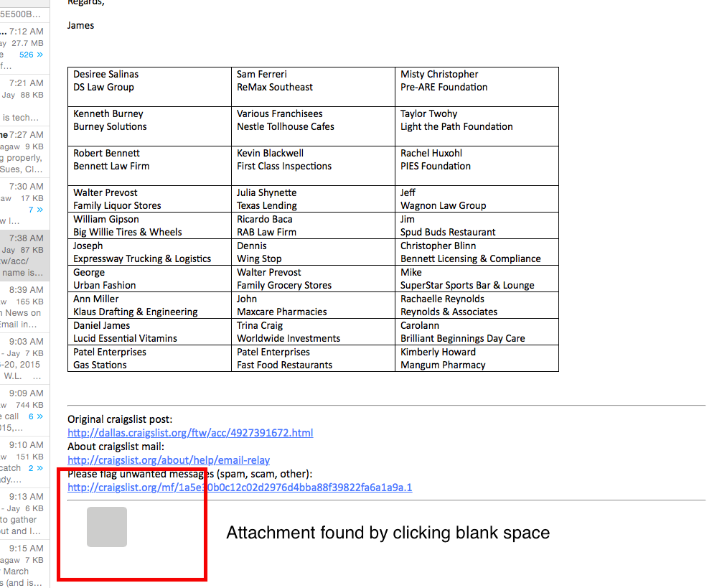The height and width of the screenshot is (588, 722).
Task: Select the 9:03 AM message in list
Action: pyautogui.click(x=24, y=358)
